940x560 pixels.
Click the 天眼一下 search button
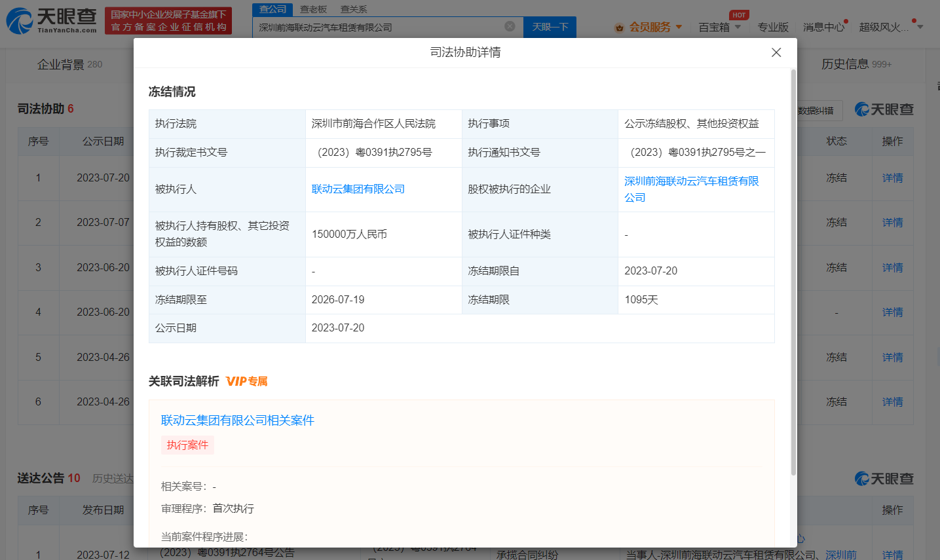click(x=549, y=28)
